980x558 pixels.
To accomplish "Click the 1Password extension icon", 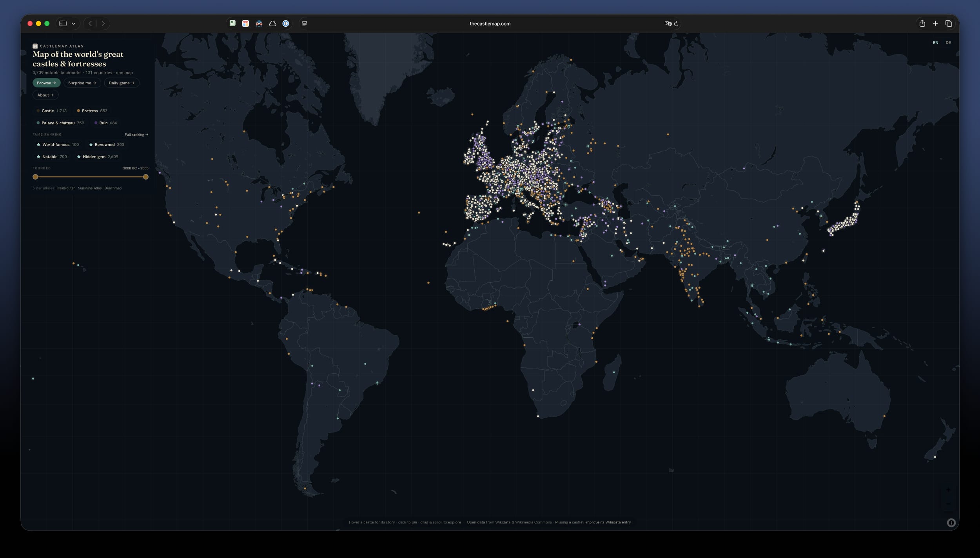I will coord(286,24).
